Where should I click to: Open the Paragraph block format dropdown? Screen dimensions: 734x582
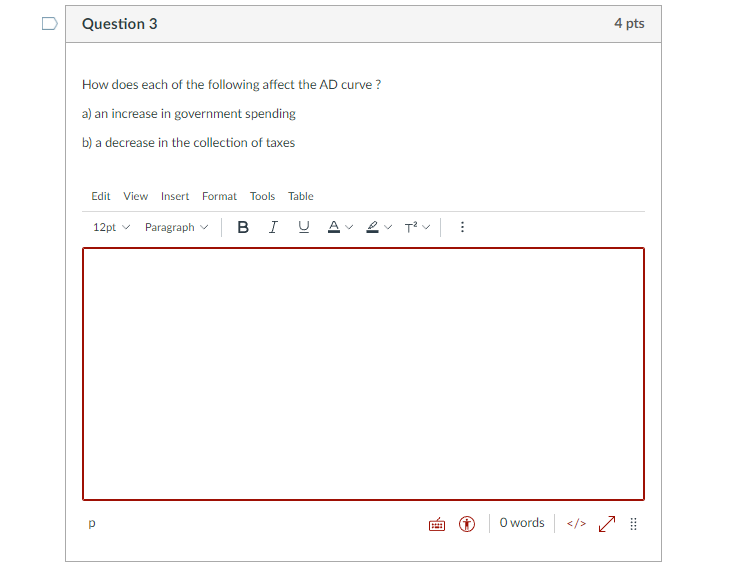[x=176, y=228]
